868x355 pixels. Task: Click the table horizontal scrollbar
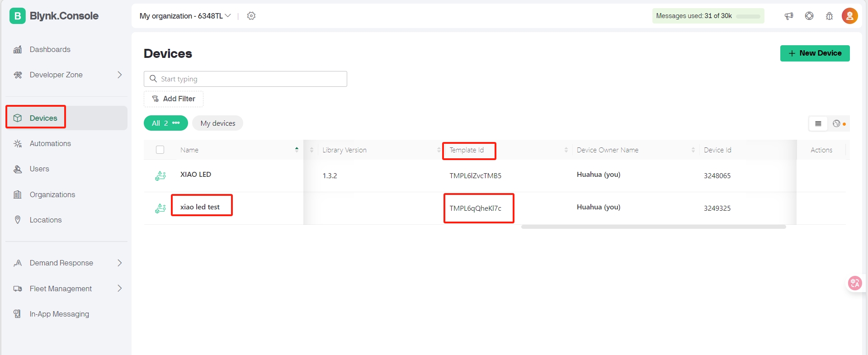653,227
